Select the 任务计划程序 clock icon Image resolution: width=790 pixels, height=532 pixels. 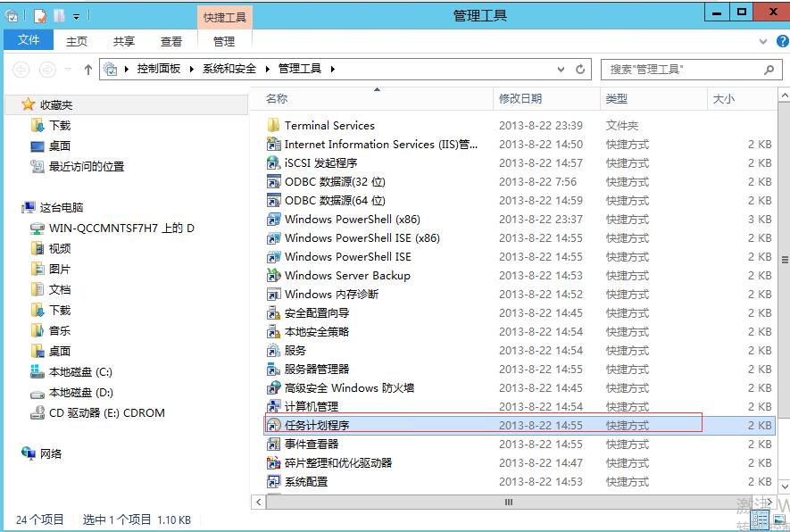[x=273, y=425]
